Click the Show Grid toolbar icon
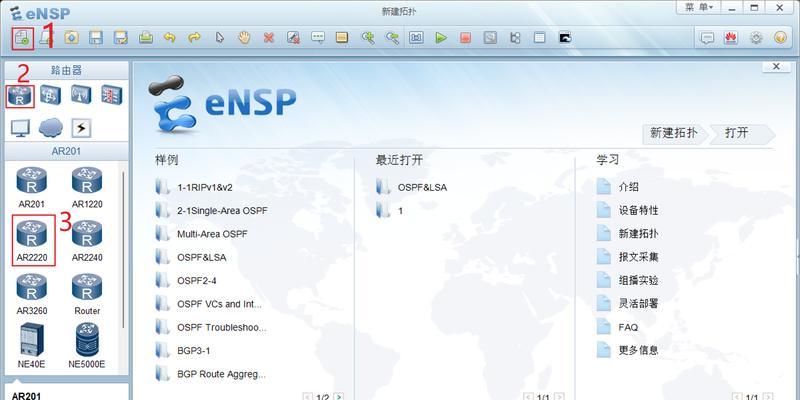This screenshot has height=400, width=800. click(540, 38)
